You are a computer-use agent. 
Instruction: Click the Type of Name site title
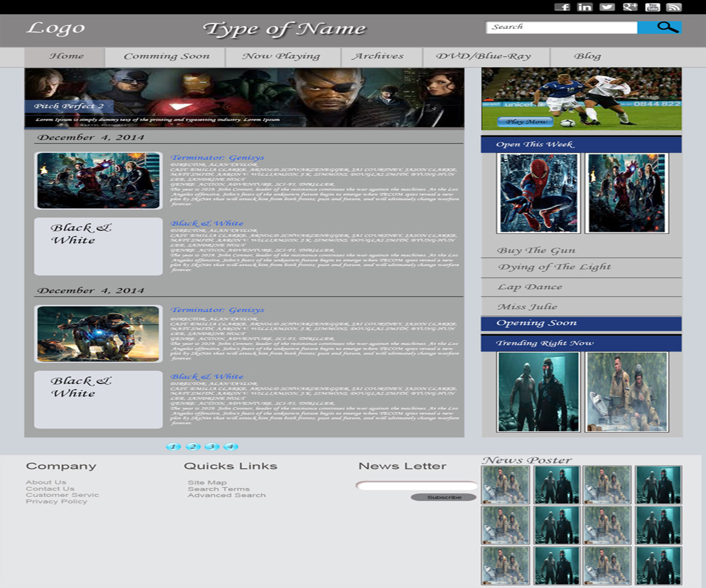pyautogui.click(x=285, y=29)
